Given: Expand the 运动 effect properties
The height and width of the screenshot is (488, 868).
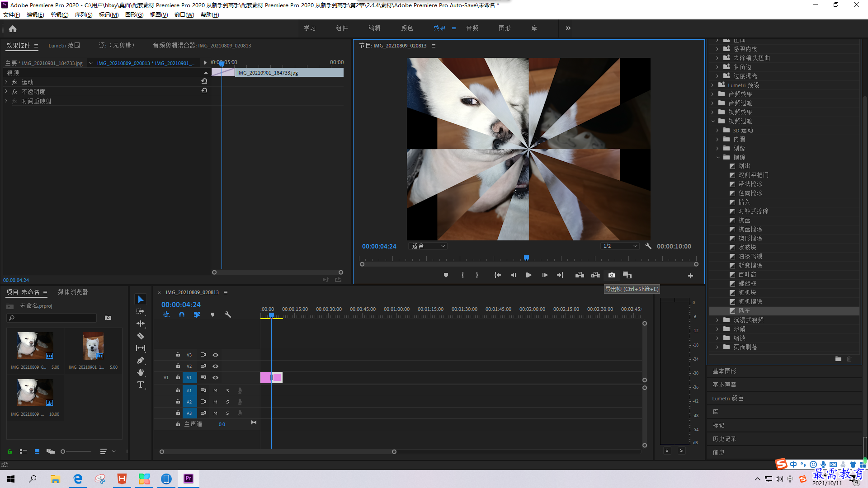Looking at the screenshot, I should [6, 82].
